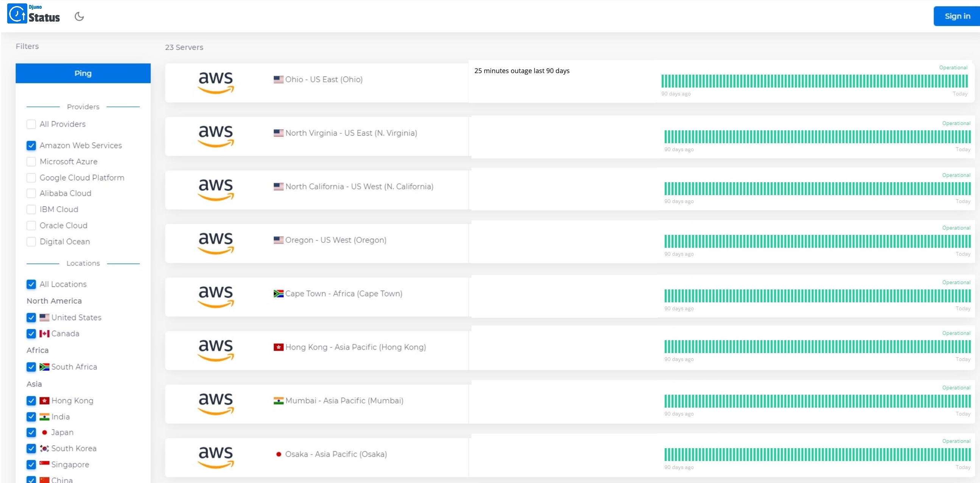
Task: Enable Oracle Cloud provider filter
Action: [x=31, y=226]
